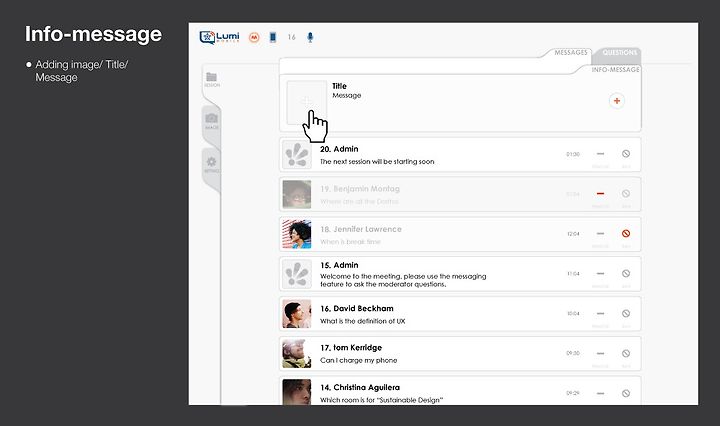Select "19. Benjamin Montag" name

(x=360, y=189)
